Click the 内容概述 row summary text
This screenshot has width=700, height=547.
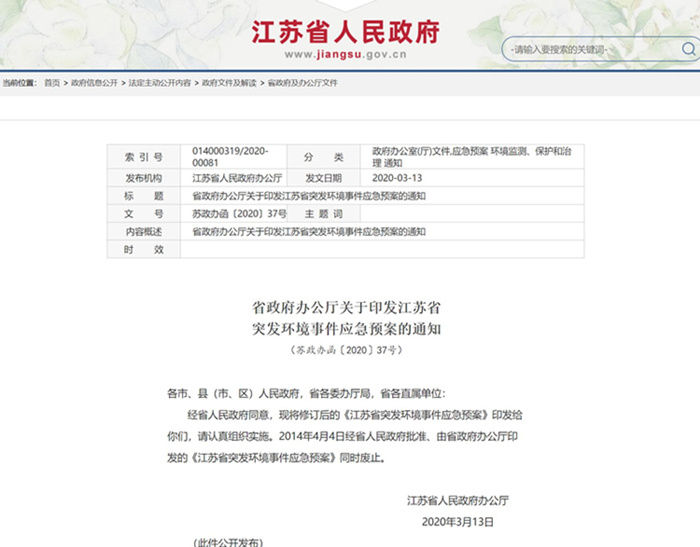pyautogui.click(x=308, y=232)
